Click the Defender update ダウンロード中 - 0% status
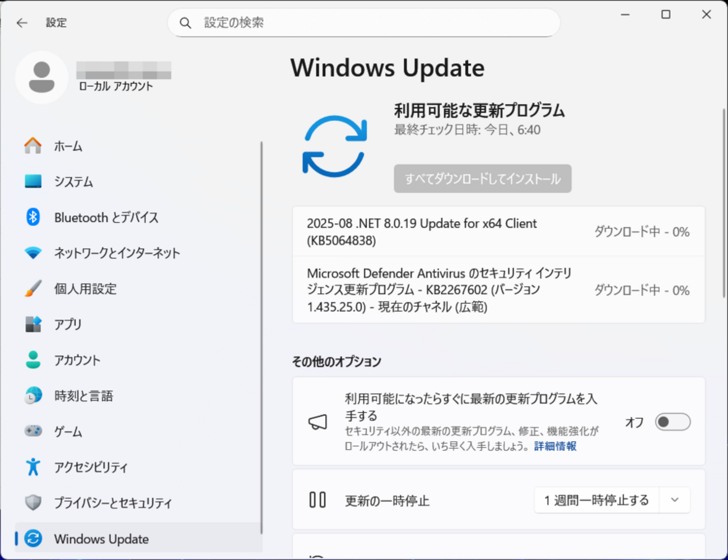The image size is (728, 560). 642,290
